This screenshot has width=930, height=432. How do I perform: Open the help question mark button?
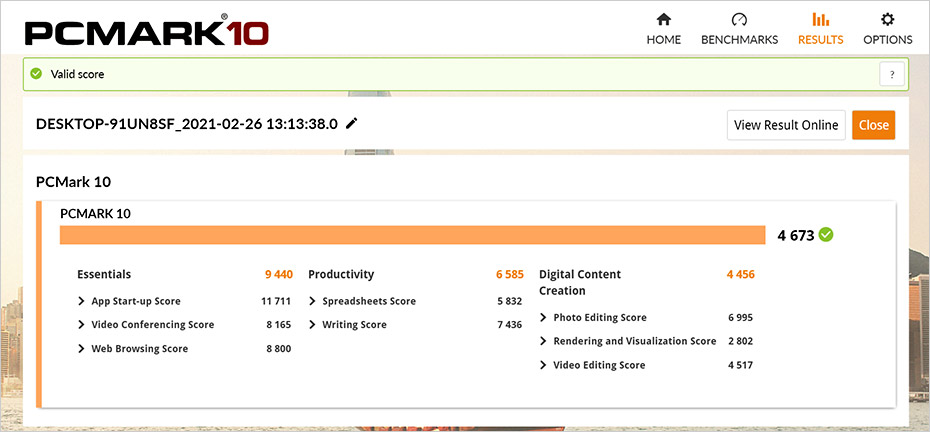[891, 75]
